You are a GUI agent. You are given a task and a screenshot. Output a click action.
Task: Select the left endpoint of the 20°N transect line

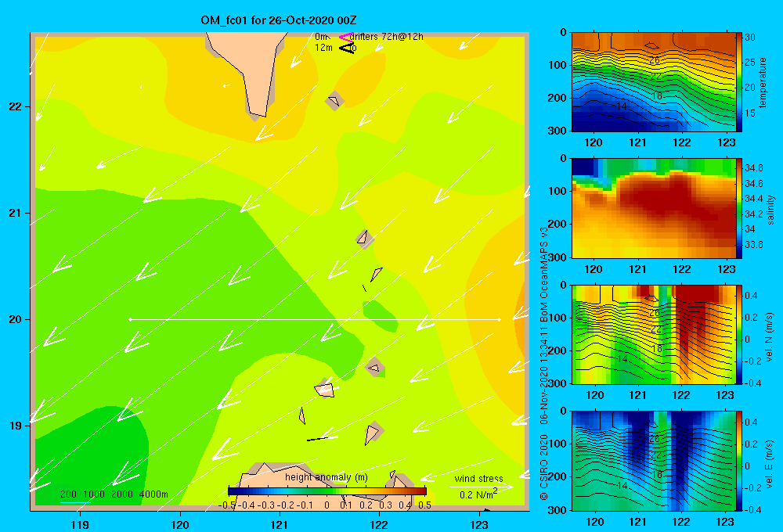point(130,319)
